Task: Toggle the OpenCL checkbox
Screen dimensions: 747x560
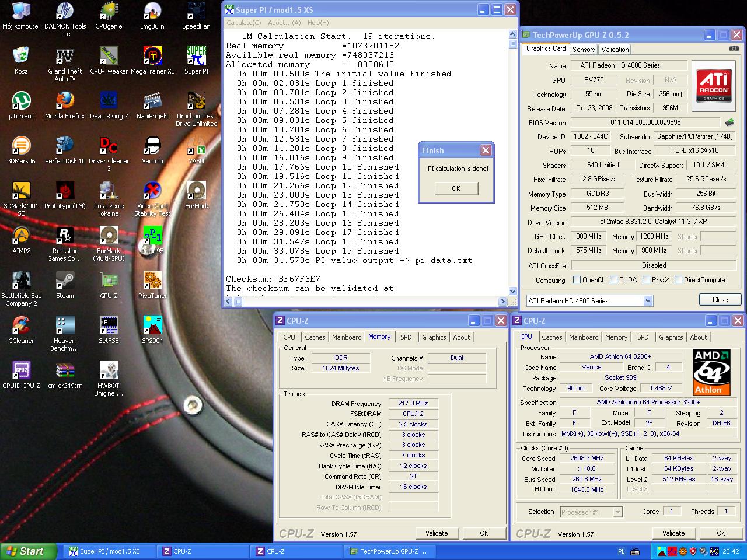Action: tap(577, 280)
